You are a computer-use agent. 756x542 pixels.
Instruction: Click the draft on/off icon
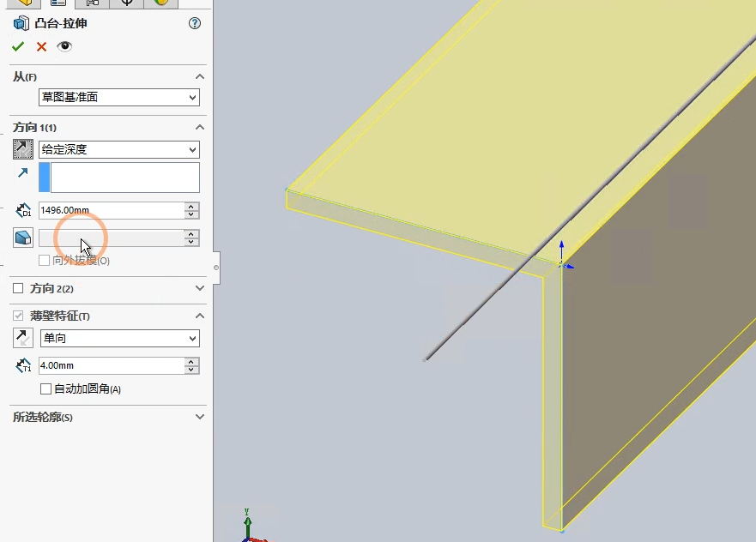pyautogui.click(x=23, y=238)
